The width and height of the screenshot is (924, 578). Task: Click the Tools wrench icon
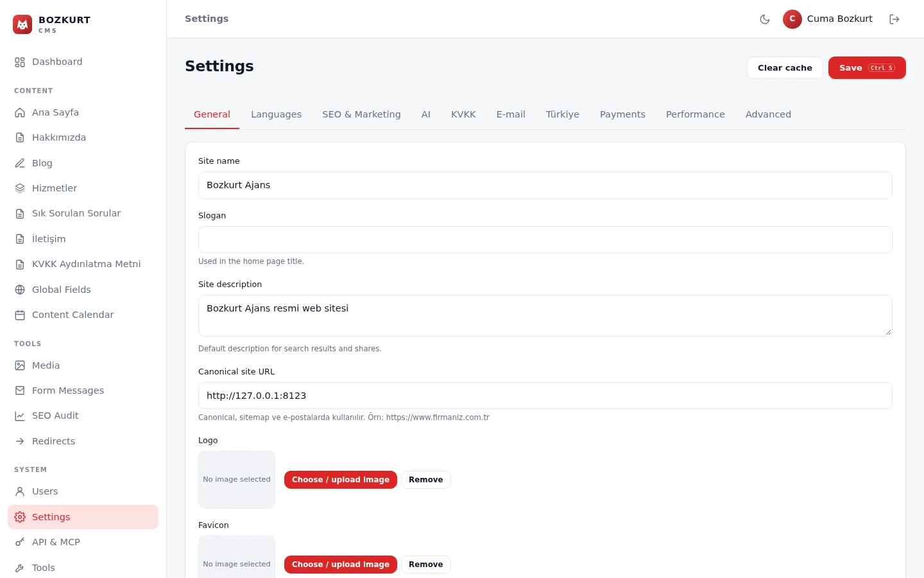pyautogui.click(x=20, y=568)
